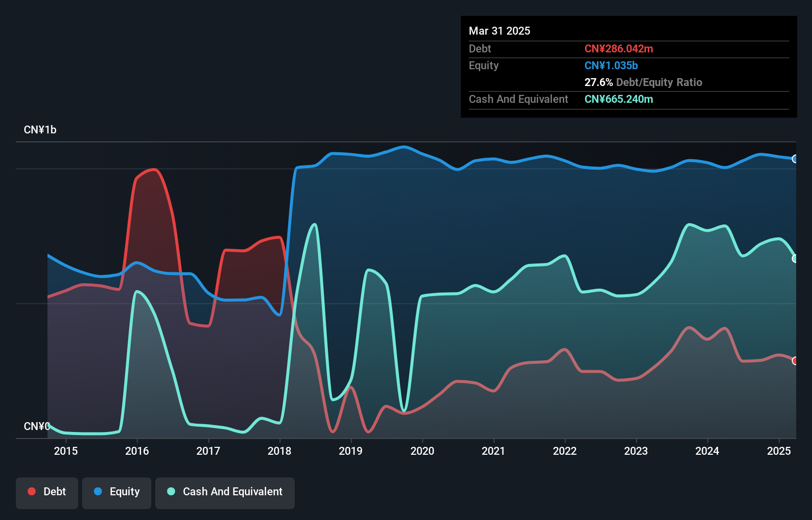
Task: Click the Debt row label in tooltip
Action: (480, 48)
